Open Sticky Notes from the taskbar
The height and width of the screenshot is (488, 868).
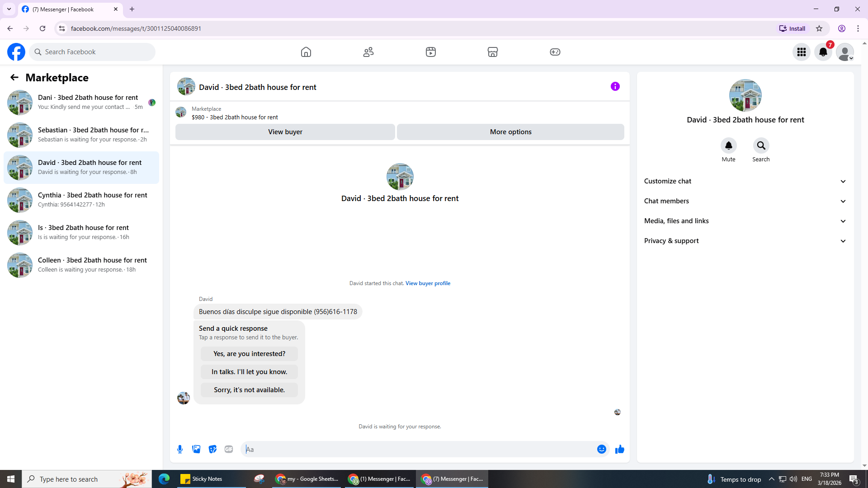[202, 479]
